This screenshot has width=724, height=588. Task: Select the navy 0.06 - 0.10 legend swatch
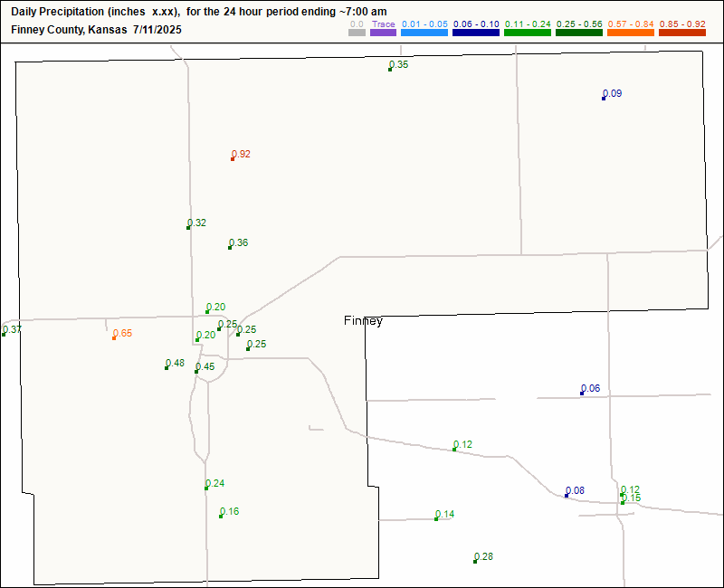[x=476, y=33]
